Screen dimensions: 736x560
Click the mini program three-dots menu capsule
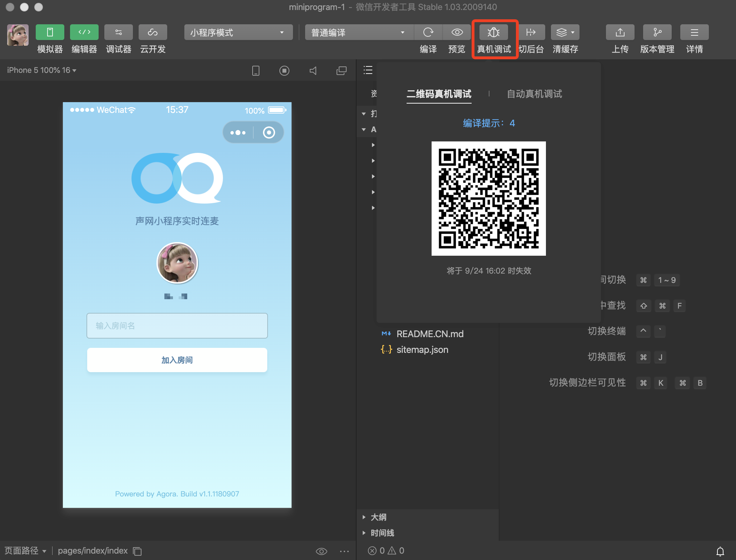tap(238, 132)
